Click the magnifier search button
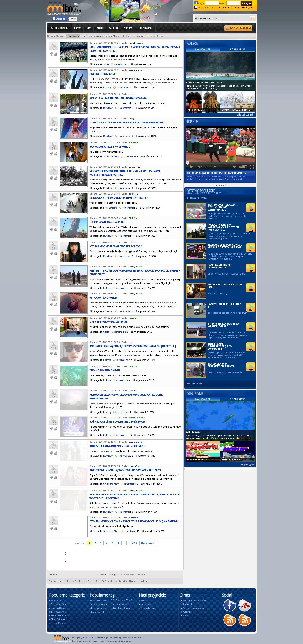 coord(253,18)
